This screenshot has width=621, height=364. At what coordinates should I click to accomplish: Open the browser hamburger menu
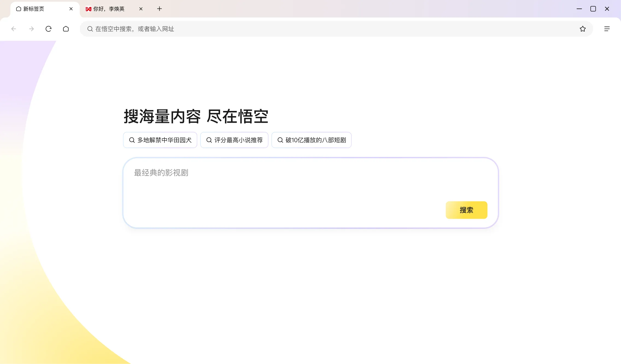click(607, 29)
